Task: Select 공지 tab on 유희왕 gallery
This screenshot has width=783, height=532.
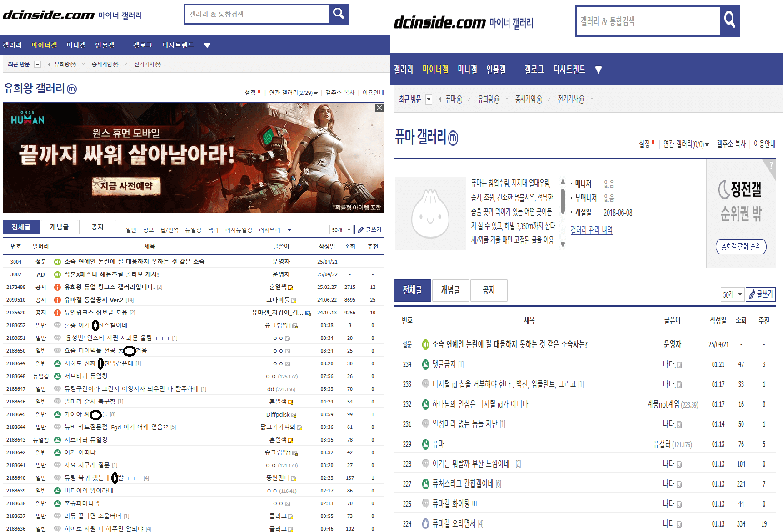Action: (97, 227)
